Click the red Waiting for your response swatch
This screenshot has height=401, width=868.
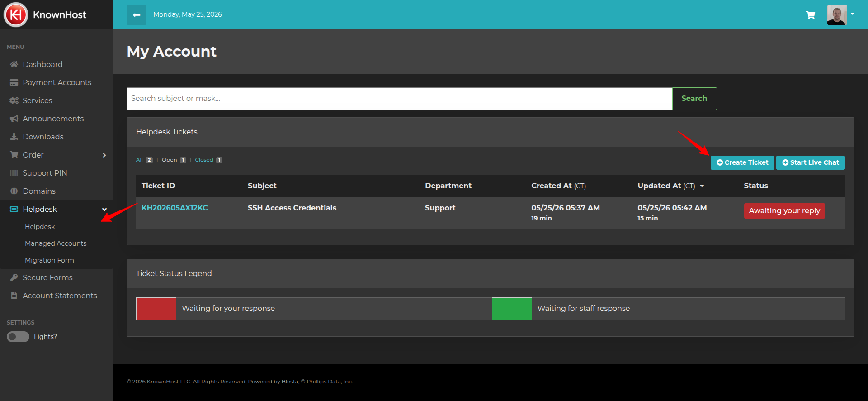156,309
